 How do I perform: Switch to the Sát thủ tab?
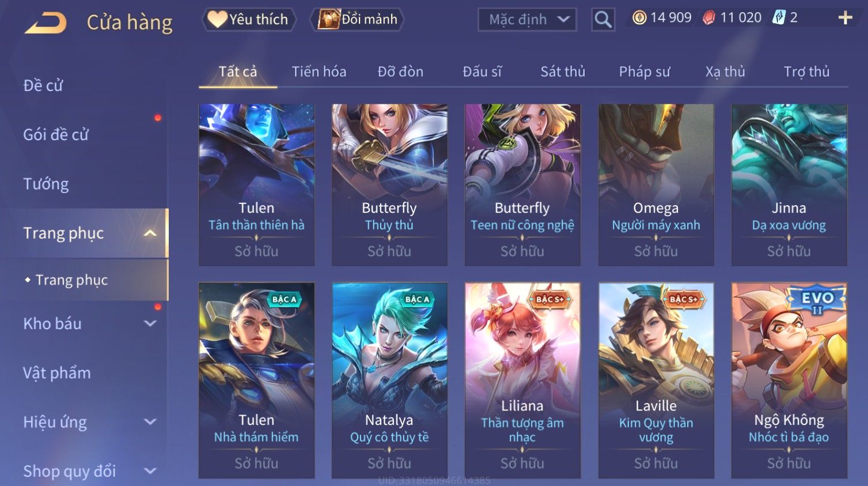click(x=562, y=71)
